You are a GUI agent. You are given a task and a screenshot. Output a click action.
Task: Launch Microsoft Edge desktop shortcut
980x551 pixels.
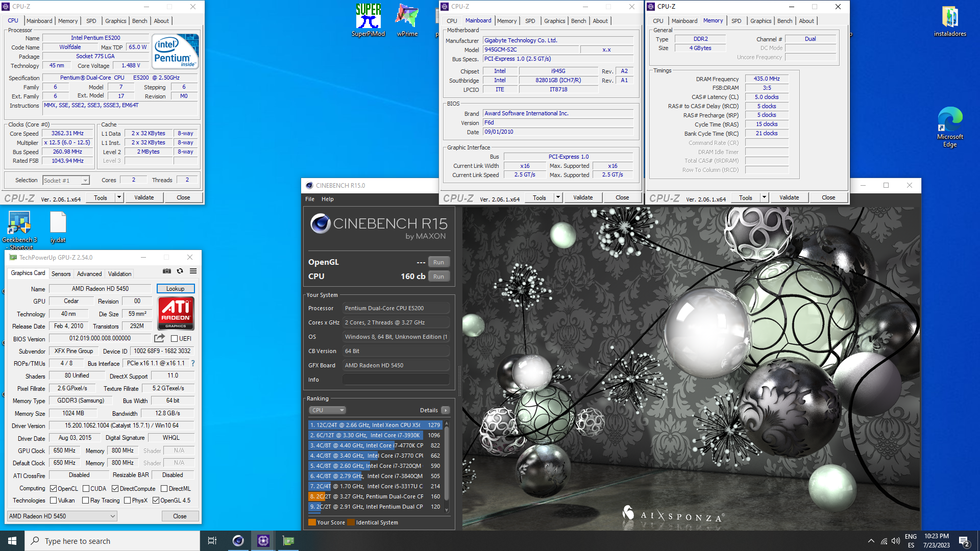[950, 128]
